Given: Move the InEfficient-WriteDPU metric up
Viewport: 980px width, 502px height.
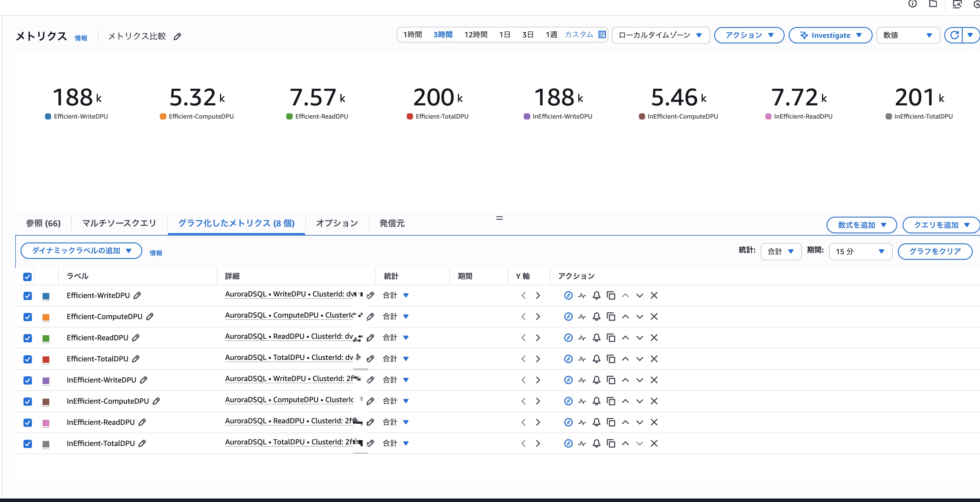Looking at the screenshot, I should pos(625,380).
